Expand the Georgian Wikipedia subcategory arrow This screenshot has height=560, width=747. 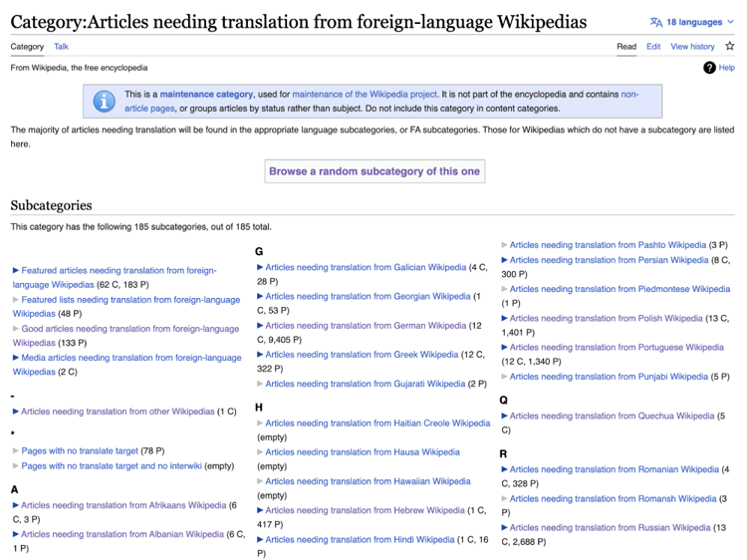click(260, 297)
